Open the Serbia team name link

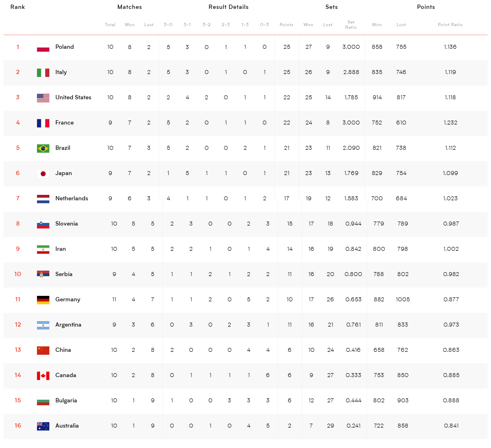(64, 274)
